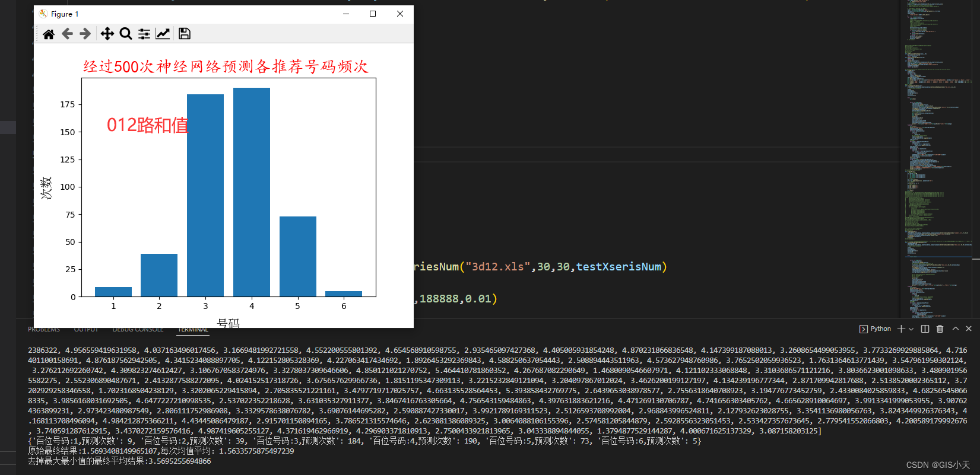Click the code minimap in the editor
The height and width of the screenshot is (475, 980).
(x=940, y=158)
